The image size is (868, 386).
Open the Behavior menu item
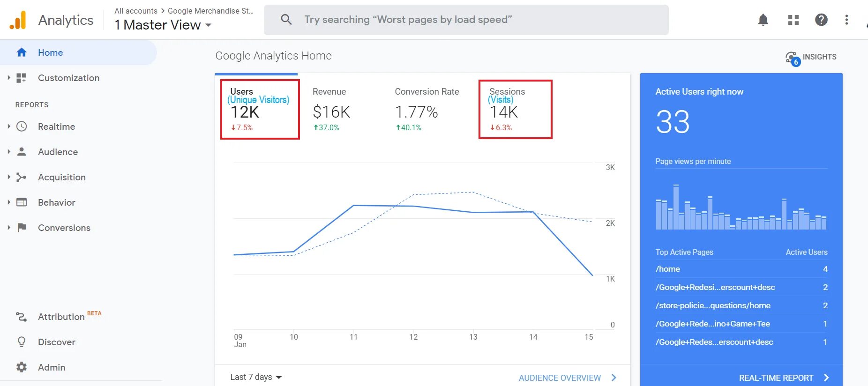[x=56, y=202]
